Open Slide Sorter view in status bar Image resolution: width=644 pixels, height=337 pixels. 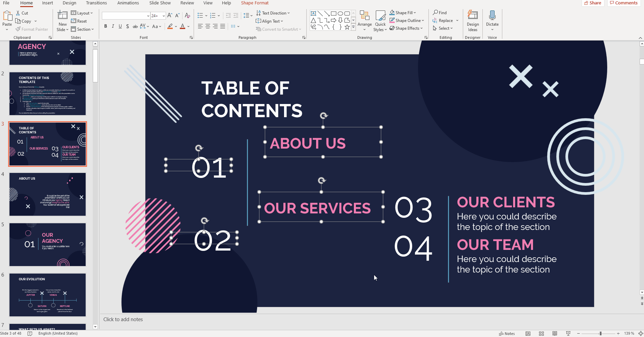pos(541,333)
